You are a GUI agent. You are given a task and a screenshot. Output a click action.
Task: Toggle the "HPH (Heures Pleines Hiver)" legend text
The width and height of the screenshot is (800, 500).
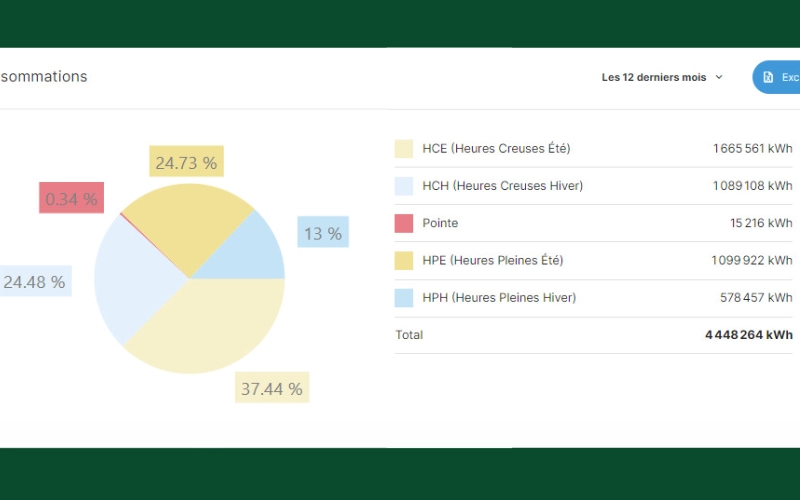pos(499,297)
